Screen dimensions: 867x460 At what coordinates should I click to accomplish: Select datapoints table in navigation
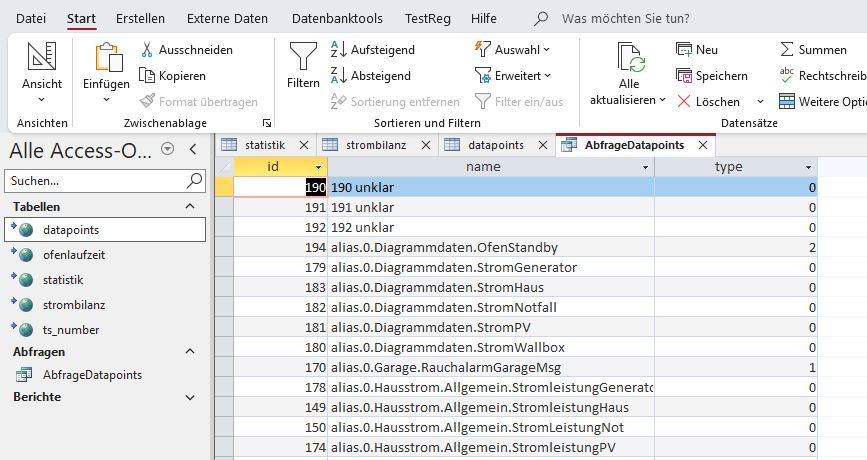coord(105,229)
